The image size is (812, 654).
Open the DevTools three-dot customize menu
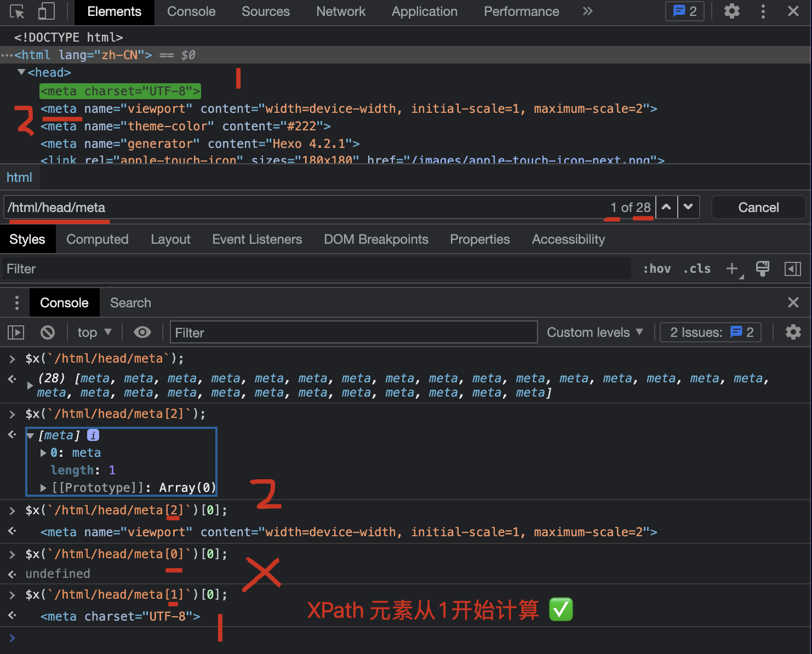tap(763, 12)
